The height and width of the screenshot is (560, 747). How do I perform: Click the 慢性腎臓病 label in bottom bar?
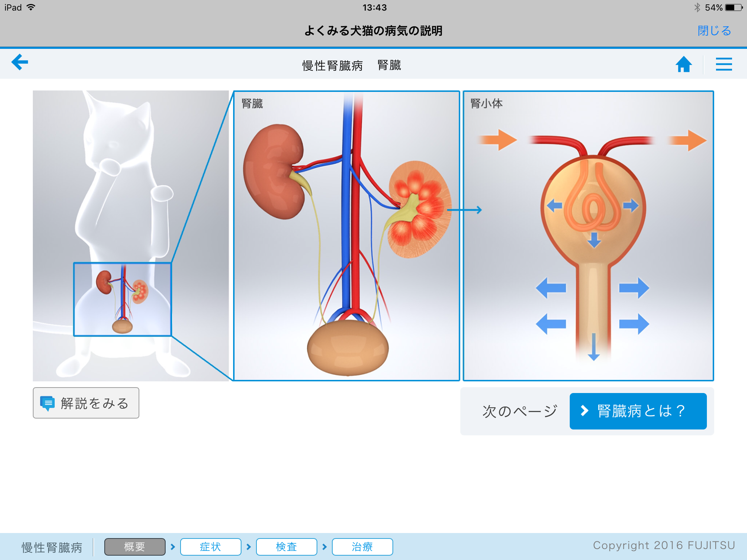click(x=52, y=547)
